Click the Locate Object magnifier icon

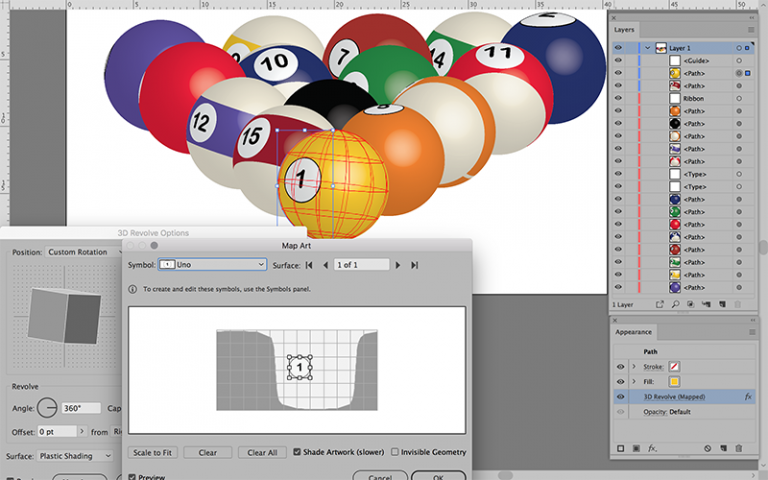point(675,304)
